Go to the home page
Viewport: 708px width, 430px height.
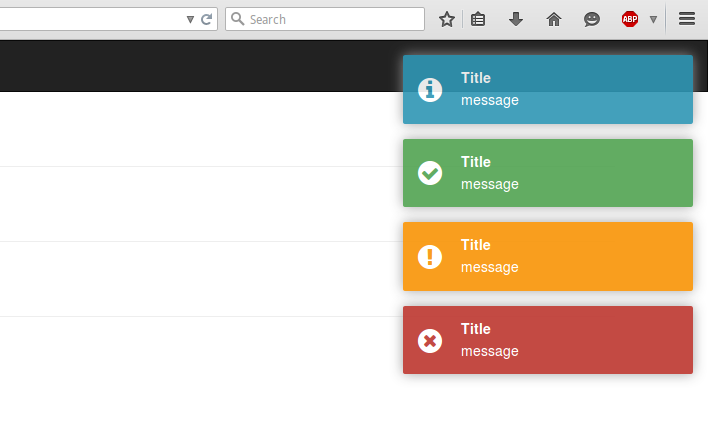click(554, 19)
